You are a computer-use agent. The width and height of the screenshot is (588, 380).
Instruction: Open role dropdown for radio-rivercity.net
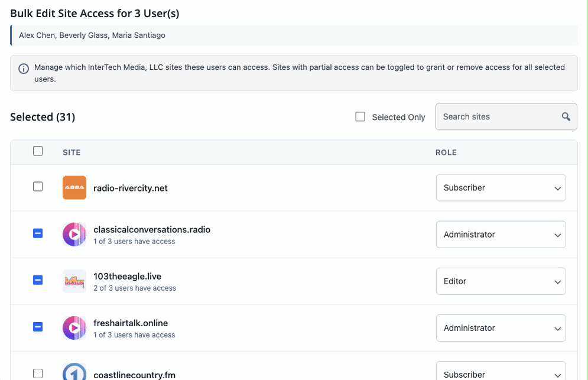coord(501,188)
